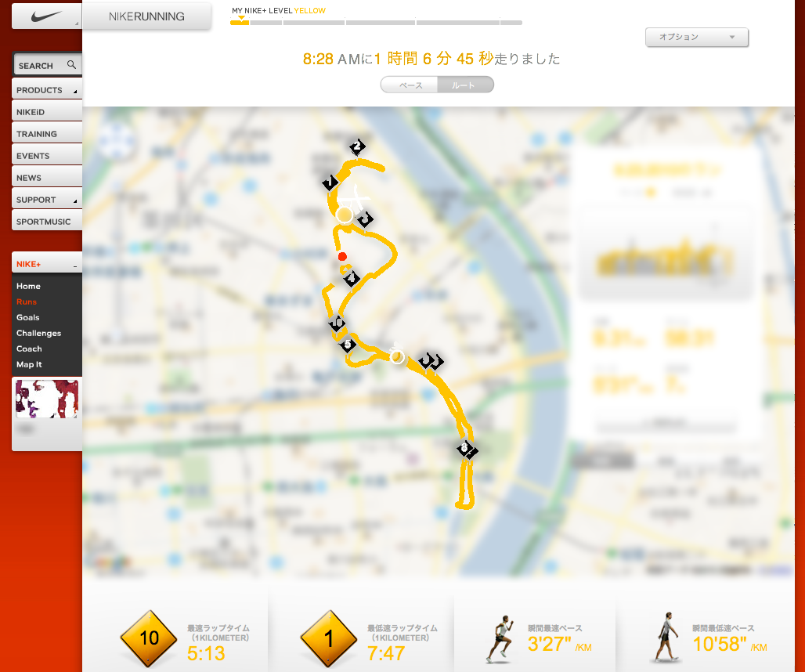Click the user avatar thumbnail
The height and width of the screenshot is (672, 805).
pos(47,399)
